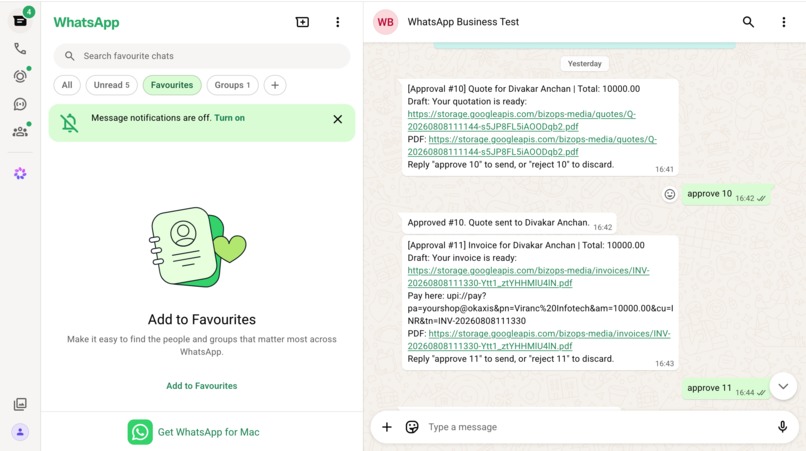Click the approve 11 sent message
806x451 pixels.
tap(725, 389)
